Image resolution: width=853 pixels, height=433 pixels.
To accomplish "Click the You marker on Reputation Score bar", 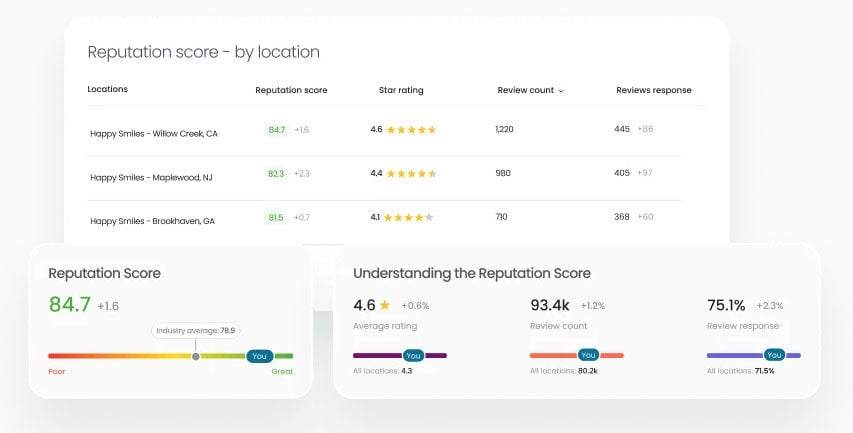I will point(259,356).
